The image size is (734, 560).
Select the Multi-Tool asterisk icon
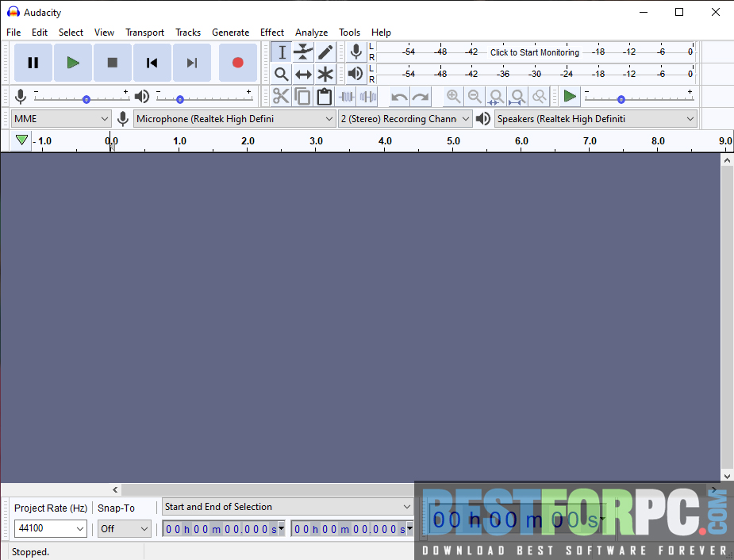[325, 74]
